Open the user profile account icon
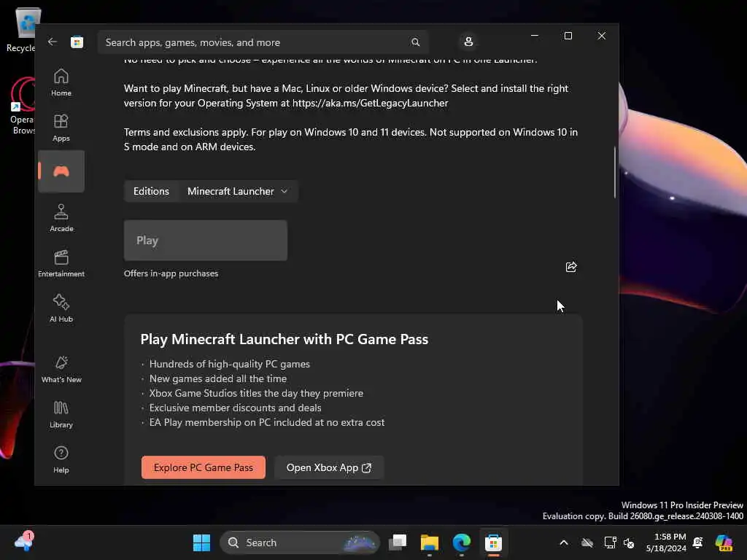Viewport: 747px width, 560px height. [x=468, y=42]
